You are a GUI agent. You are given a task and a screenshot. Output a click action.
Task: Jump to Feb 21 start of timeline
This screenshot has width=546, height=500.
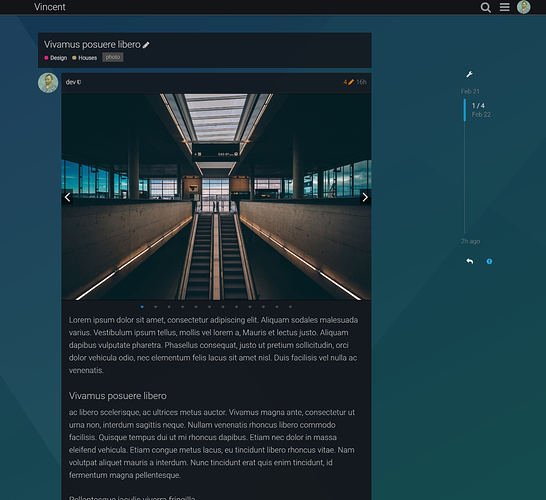pos(470,91)
